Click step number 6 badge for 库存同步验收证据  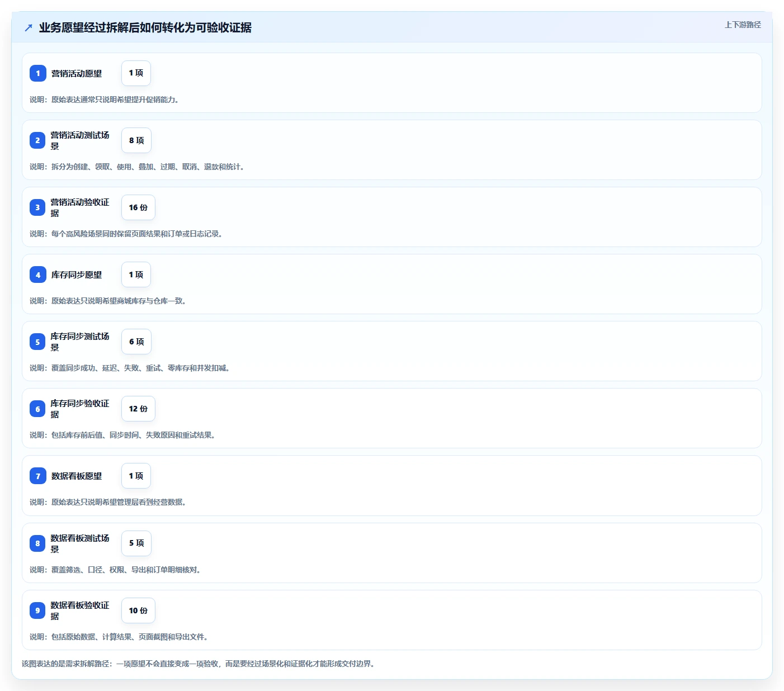[37, 409]
